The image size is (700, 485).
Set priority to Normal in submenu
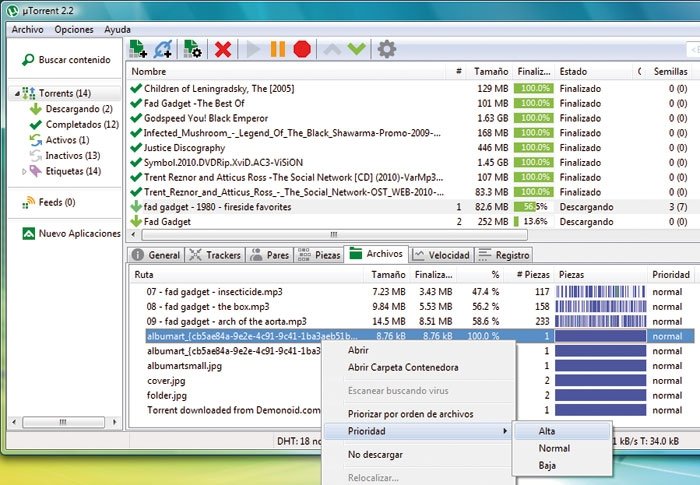(x=562, y=448)
